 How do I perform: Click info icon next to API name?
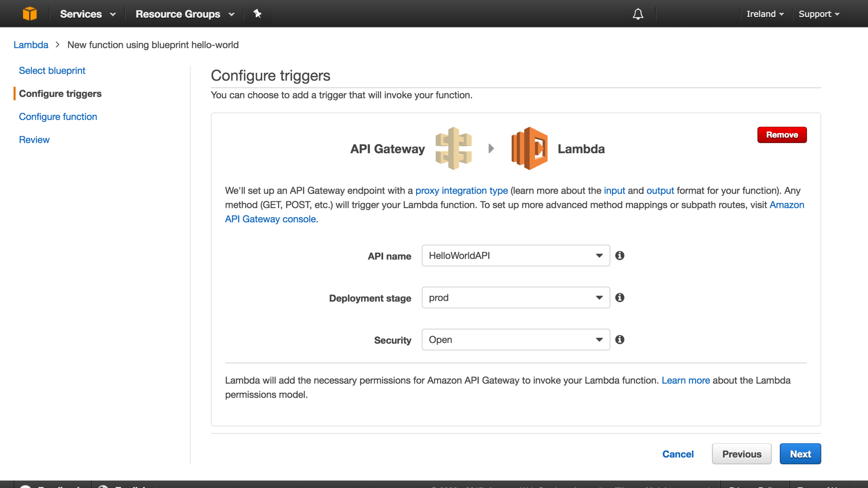(620, 256)
